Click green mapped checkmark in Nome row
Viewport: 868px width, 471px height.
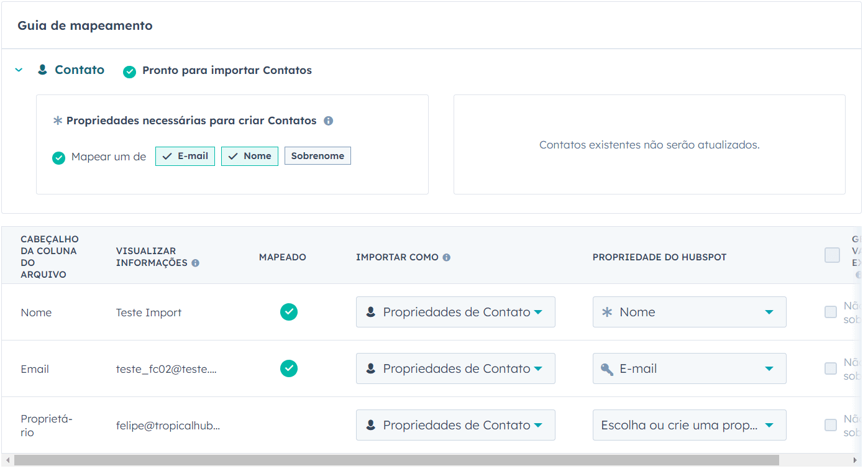click(288, 312)
